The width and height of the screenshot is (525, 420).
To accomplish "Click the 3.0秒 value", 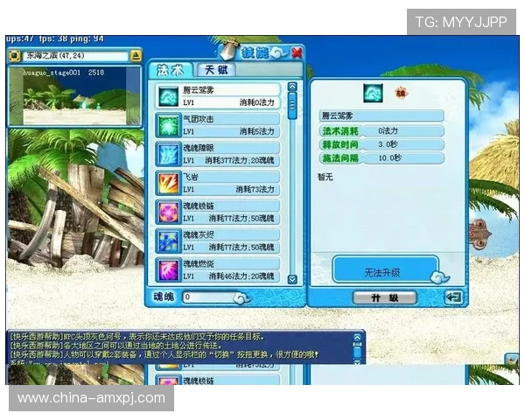I will pyautogui.click(x=388, y=144).
